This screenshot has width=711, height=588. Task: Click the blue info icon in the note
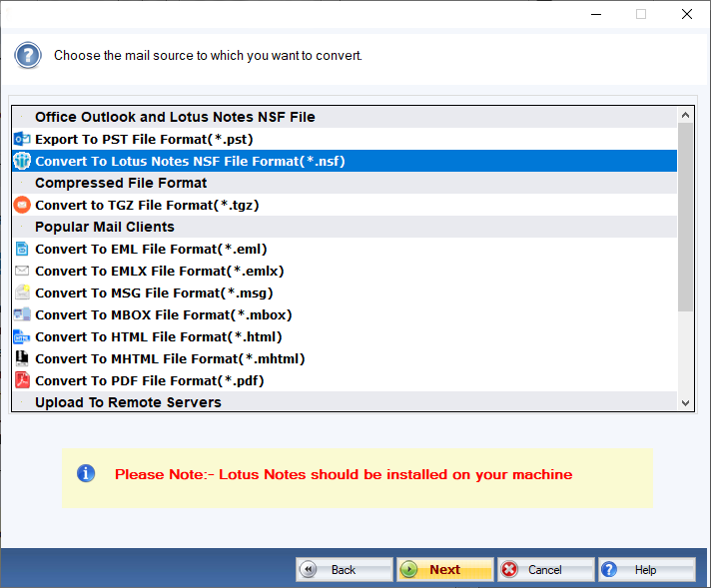tap(86, 474)
